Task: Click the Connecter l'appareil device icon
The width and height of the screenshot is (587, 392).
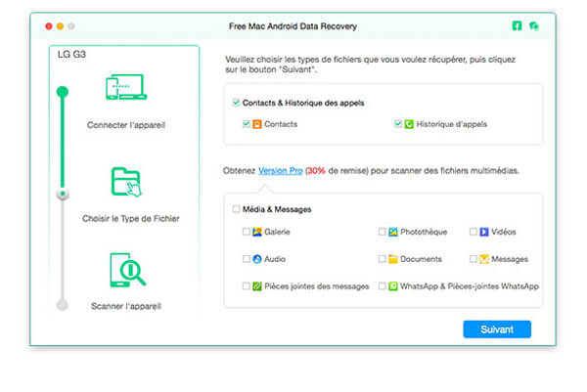Action: tap(126, 87)
